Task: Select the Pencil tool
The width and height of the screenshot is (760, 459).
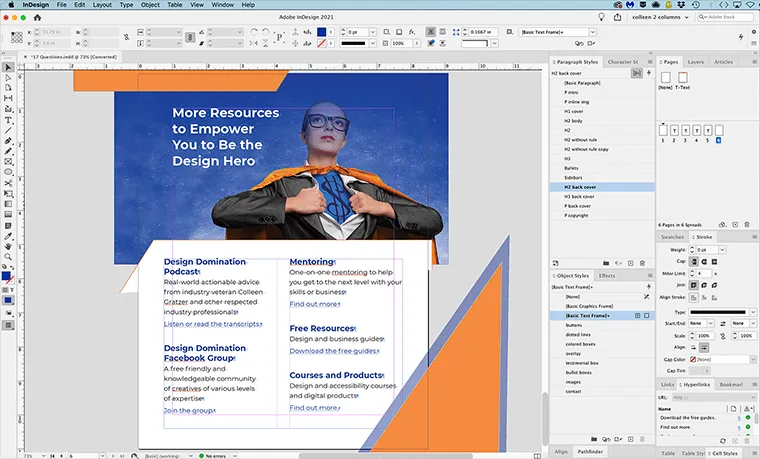Action: pyautogui.click(x=8, y=151)
